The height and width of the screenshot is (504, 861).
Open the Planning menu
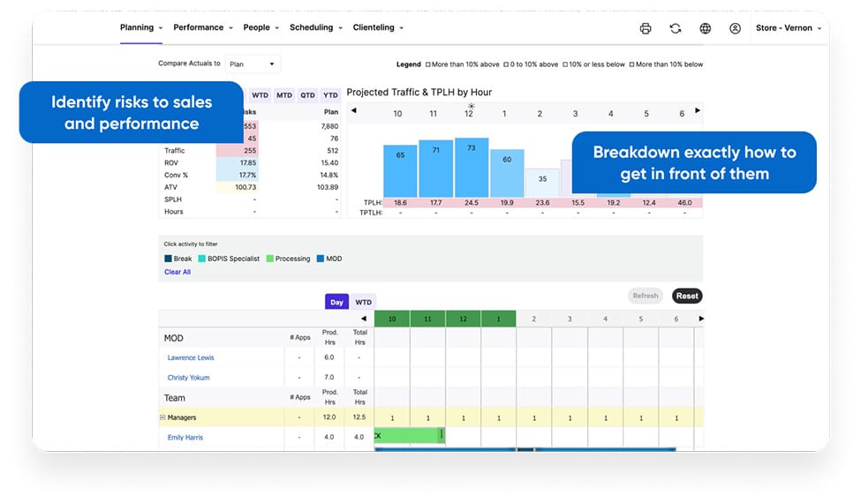pos(141,27)
